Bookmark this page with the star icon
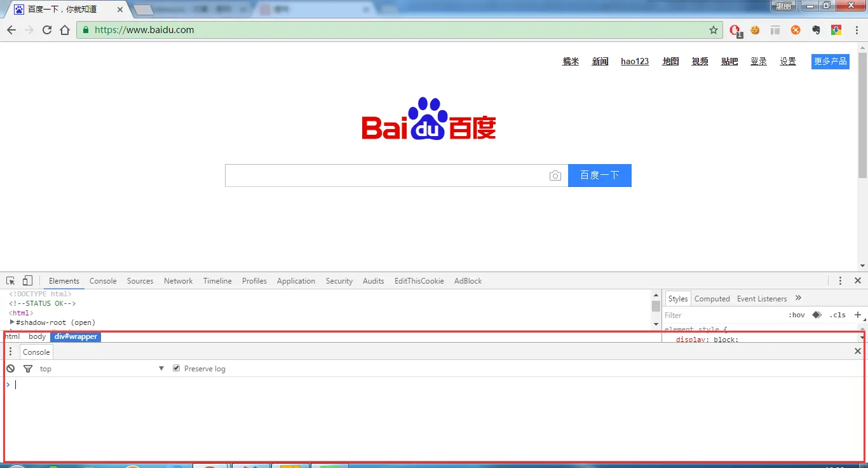 tap(714, 30)
